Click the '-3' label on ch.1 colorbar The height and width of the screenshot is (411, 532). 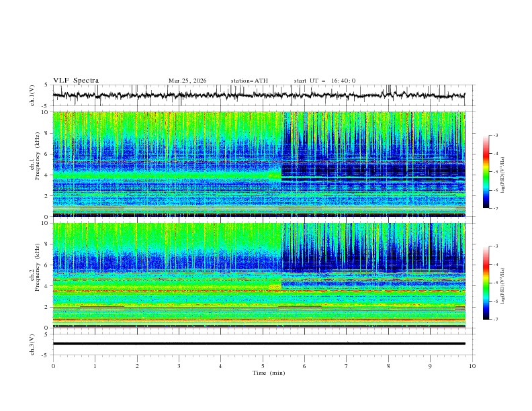point(495,135)
